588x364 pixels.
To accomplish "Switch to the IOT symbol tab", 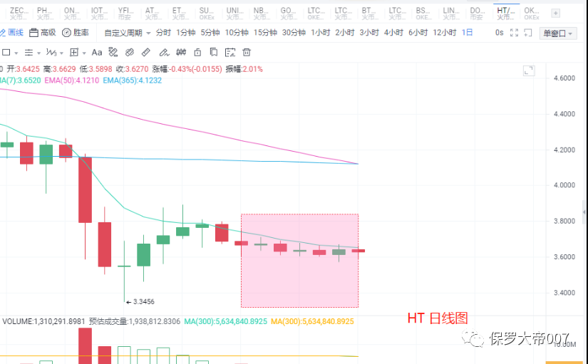I will pos(99,14).
